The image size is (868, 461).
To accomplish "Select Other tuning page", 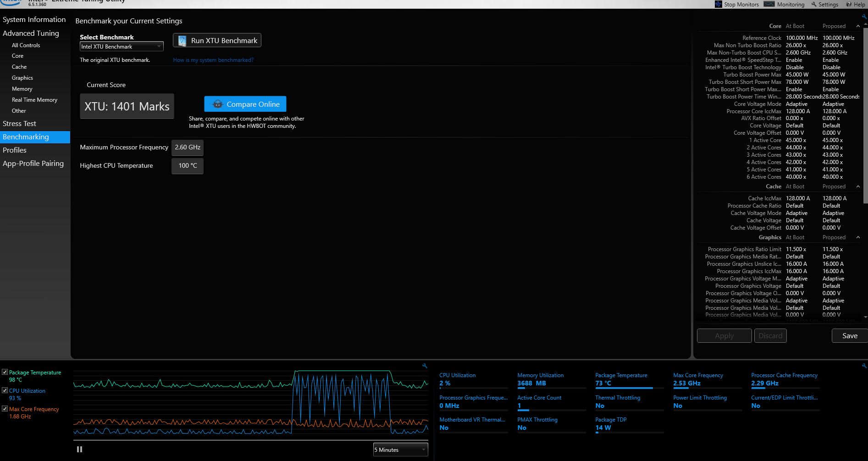I will pyautogui.click(x=19, y=111).
